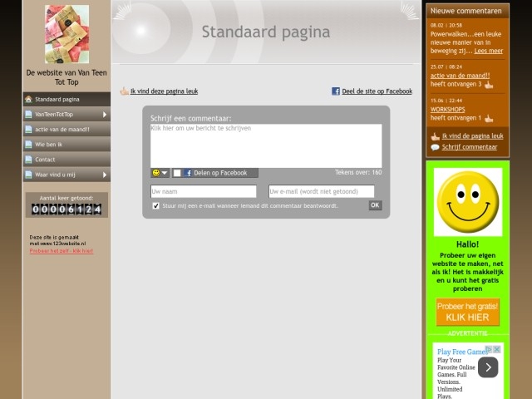Tick the 'Delen op Facebook' checkbox
This screenshot has width=532, height=399.
[177, 173]
